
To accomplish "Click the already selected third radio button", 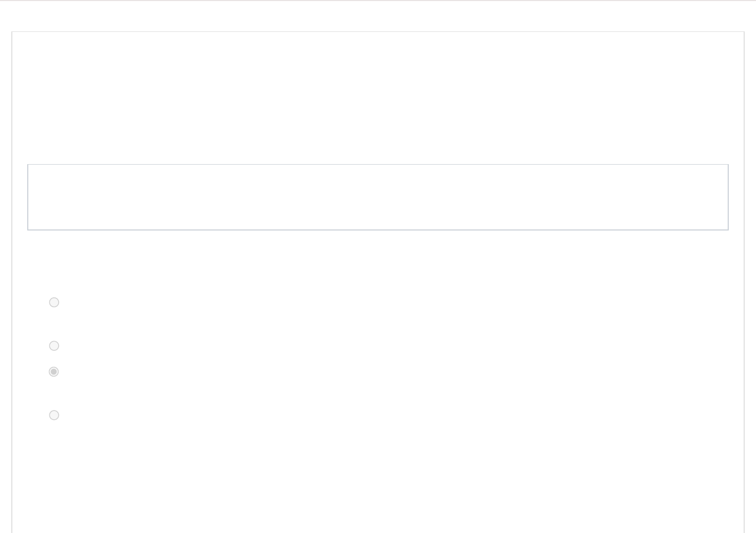I will point(53,371).
